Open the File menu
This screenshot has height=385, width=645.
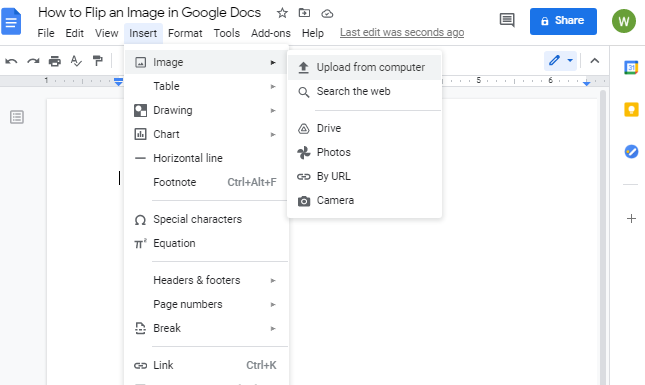[46, 33]
